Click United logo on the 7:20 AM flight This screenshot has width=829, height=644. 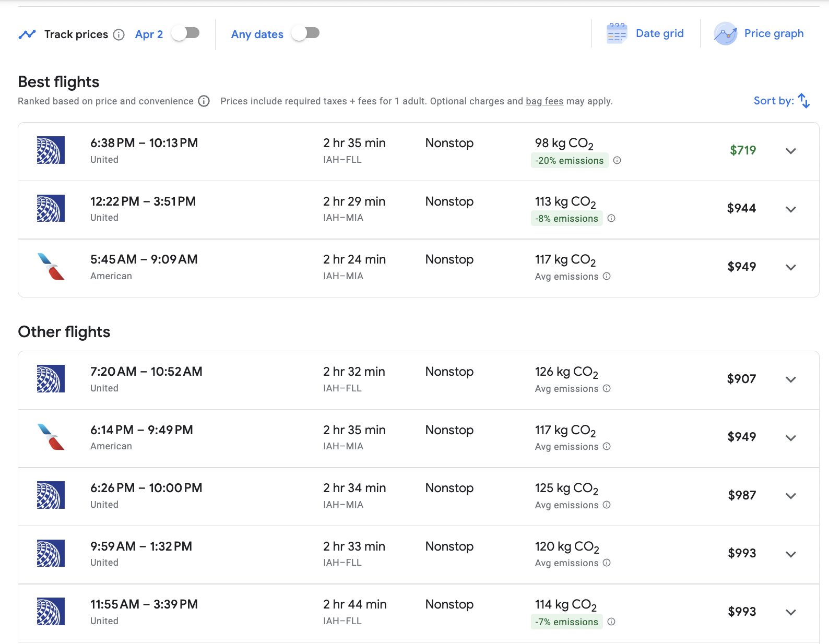[51, 379]
